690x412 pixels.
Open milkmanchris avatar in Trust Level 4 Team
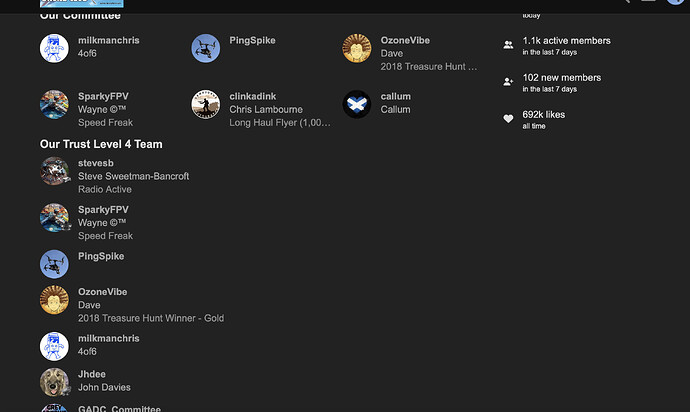point(54,346)
